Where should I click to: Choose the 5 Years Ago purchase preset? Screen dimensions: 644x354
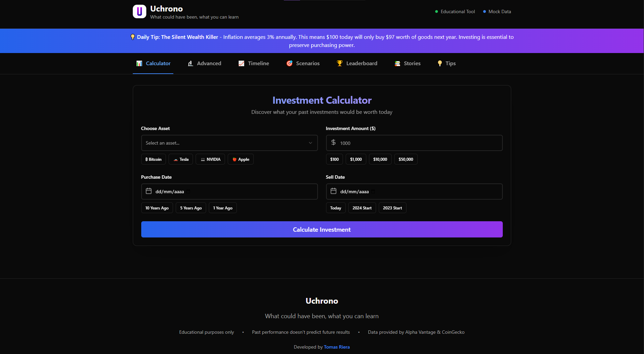click(x=191, y=208)
